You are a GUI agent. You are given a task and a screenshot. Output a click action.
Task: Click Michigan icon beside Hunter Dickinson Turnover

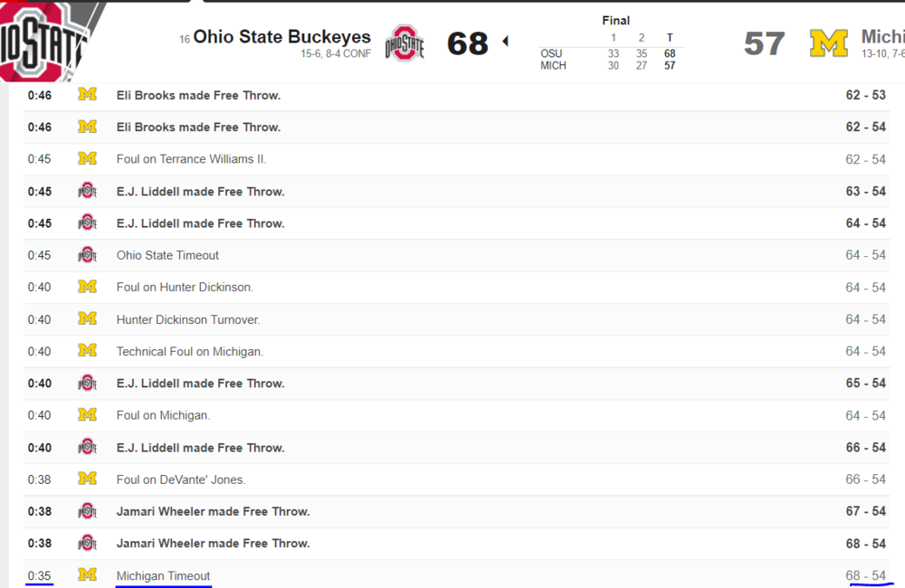click(x=87, y=319)
